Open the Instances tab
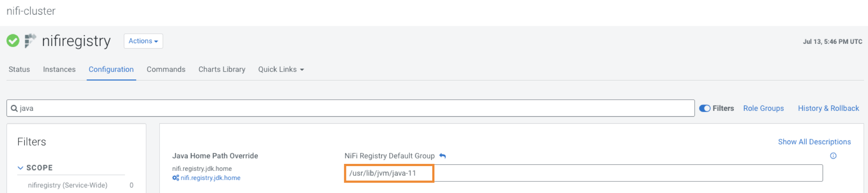Viewport: 868px width, 193px height. click(x=59, y=70)
